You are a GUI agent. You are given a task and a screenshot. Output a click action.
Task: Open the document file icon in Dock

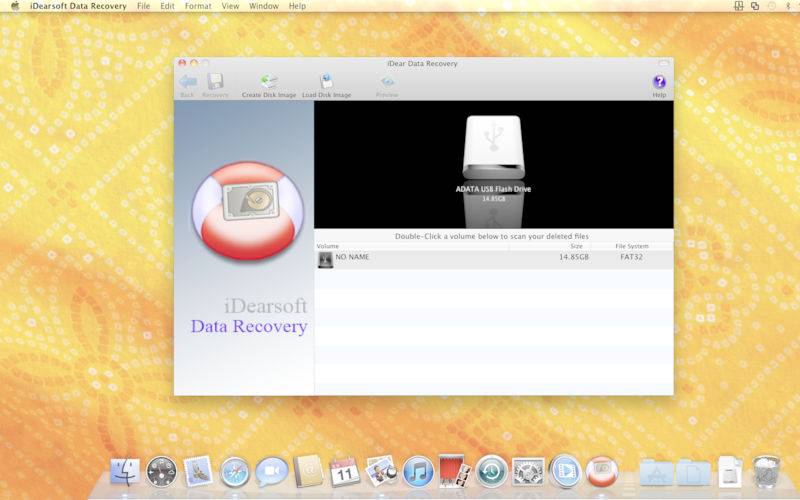[x=730, y=471]
